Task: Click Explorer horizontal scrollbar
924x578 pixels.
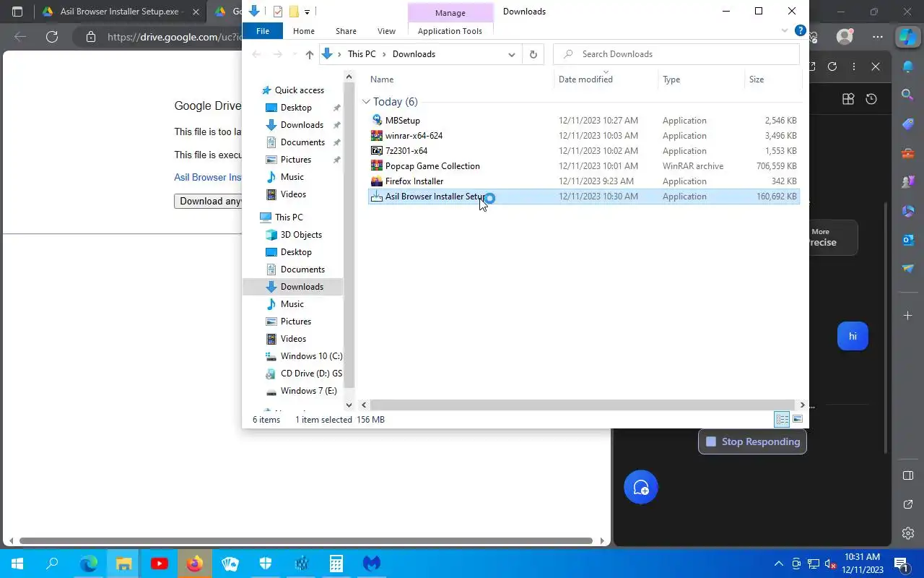Action: tap(581, 405)
